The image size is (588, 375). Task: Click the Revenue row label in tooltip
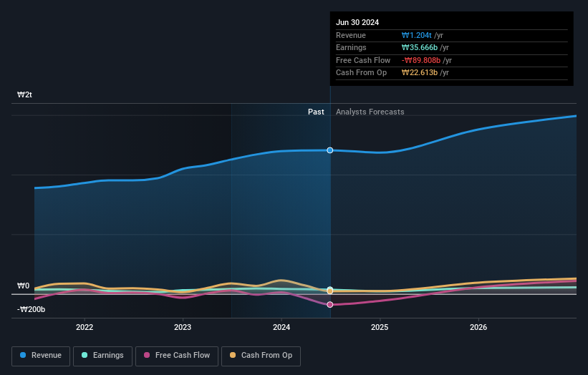point(351,35)
